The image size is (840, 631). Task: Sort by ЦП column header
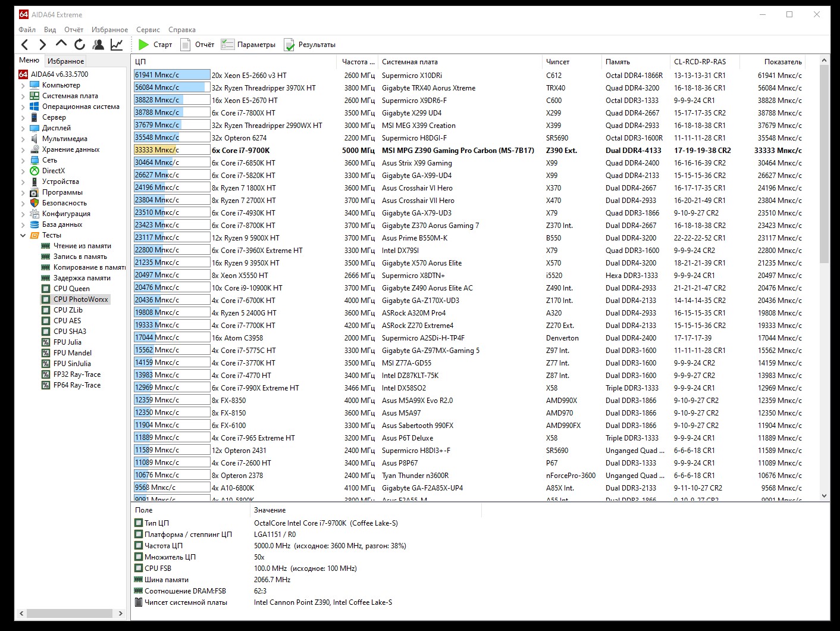234,62
